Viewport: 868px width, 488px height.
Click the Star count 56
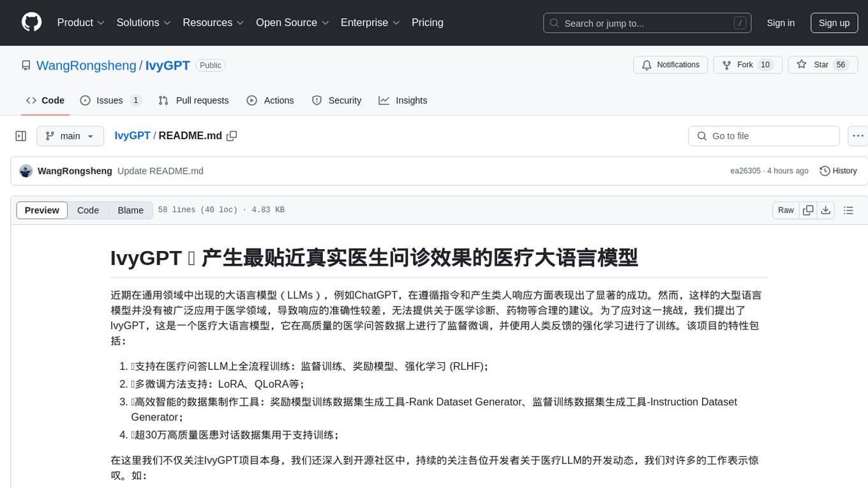[x=841, y=65]
